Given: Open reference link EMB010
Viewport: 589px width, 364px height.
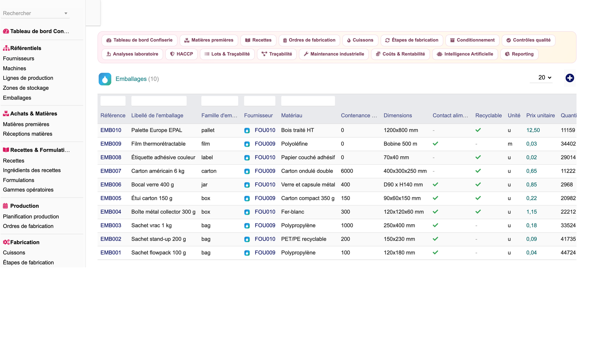Looking at the screenshot, I should pos(111,130).
